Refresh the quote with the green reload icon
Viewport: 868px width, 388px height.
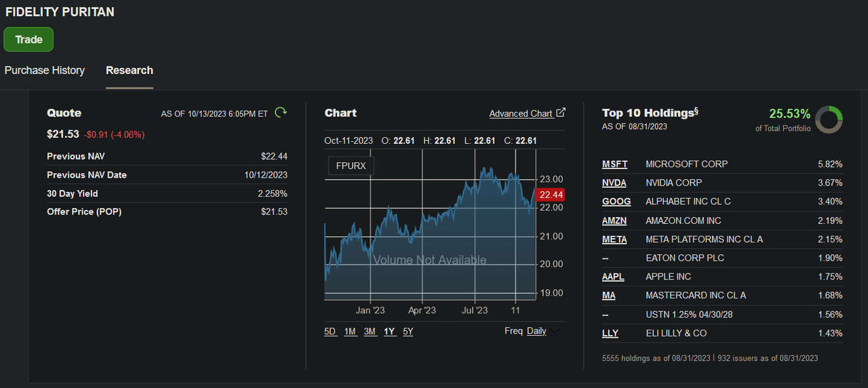coord(281,113)
